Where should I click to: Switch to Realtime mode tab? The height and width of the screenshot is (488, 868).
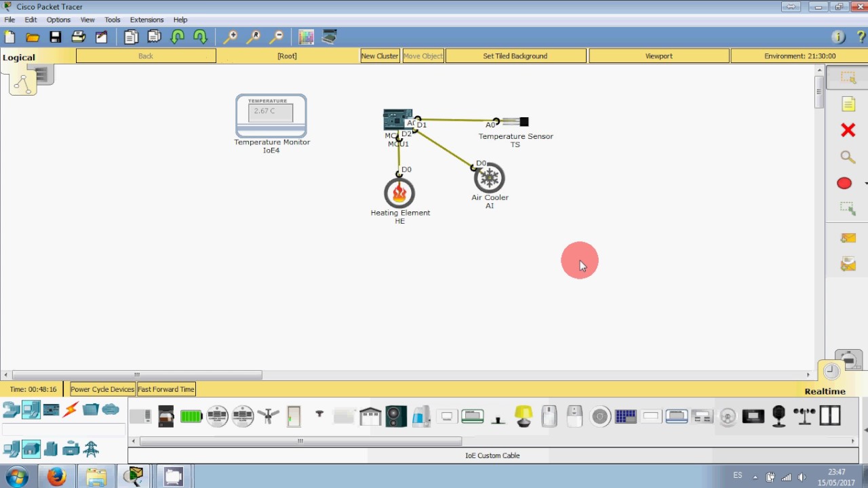tap(825, 391)
